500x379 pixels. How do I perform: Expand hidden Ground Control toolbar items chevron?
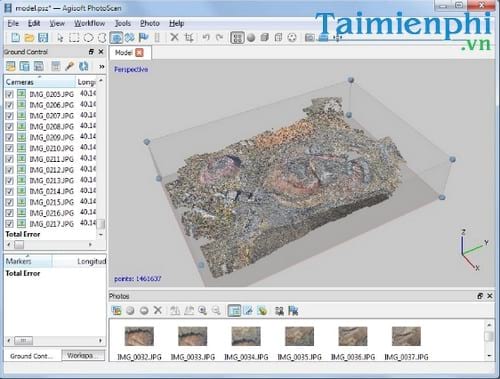(102, 67)
